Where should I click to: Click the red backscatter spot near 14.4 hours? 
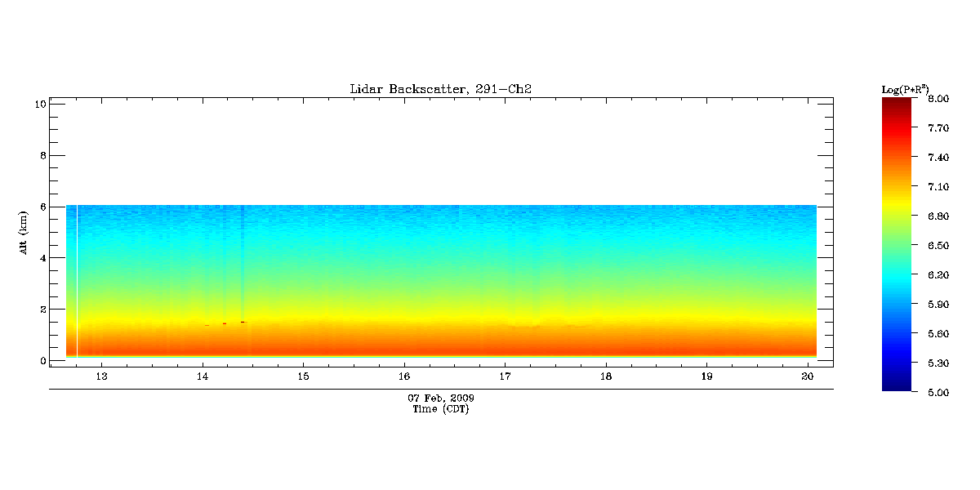pos(243,322)
